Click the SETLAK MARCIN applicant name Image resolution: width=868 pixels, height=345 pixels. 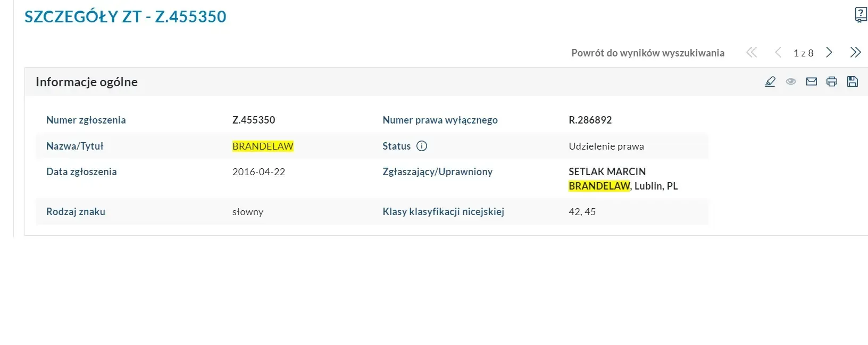click(607, 171)
